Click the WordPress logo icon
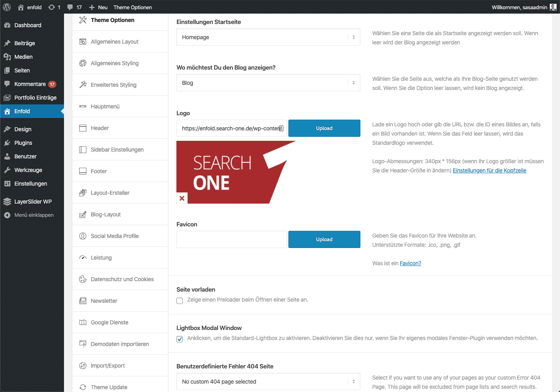The height and width of the screenshot is (392, 560). click(7, 7)
